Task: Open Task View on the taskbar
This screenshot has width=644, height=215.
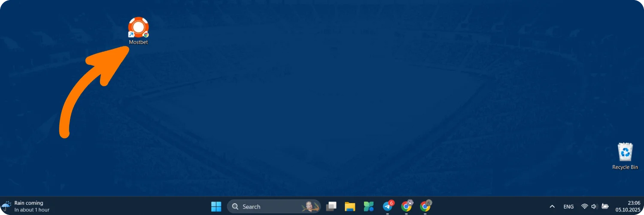Action: [x=331, y=207]
